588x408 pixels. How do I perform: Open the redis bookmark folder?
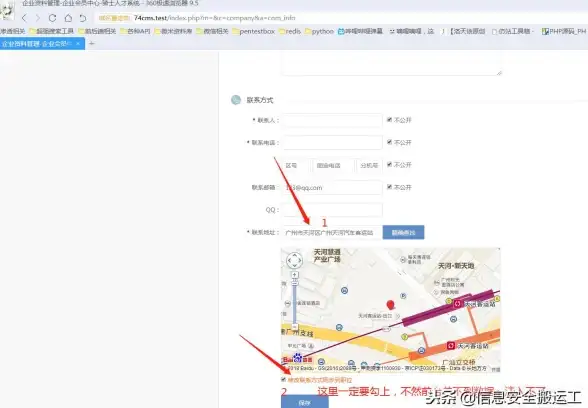pos(290,32)
